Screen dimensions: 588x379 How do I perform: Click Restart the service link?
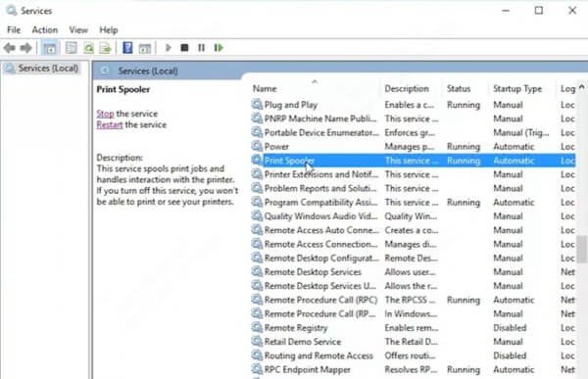coord(110,124)
